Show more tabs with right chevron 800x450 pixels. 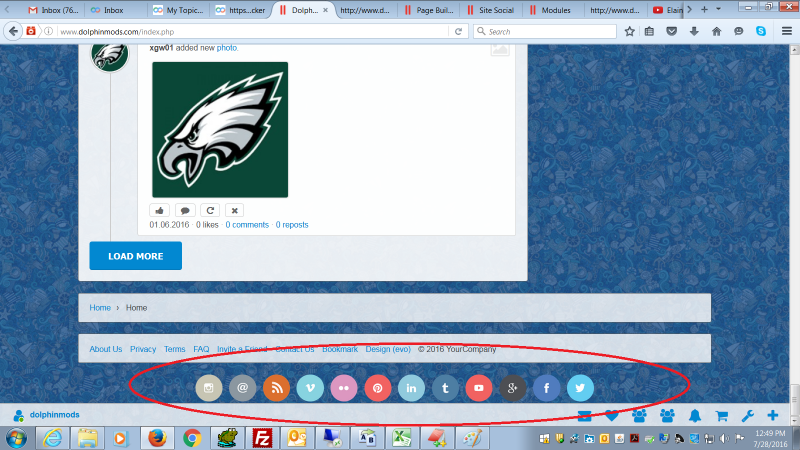pyautogui.click(x=689, y=9)
